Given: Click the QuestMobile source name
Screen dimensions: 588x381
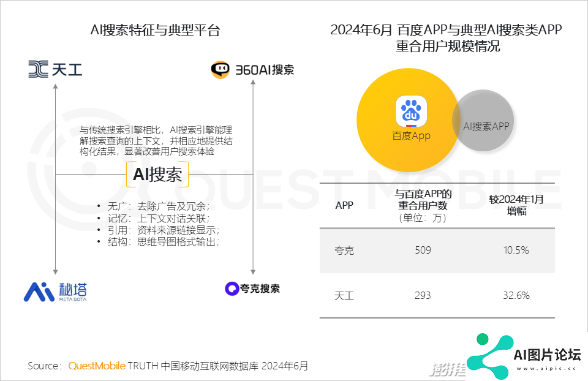Looking at the screenshot, I should 97,366.
